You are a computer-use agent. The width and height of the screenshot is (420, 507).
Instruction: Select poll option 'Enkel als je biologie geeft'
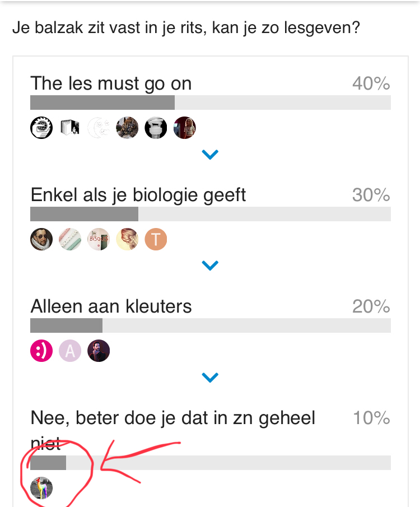138,195
